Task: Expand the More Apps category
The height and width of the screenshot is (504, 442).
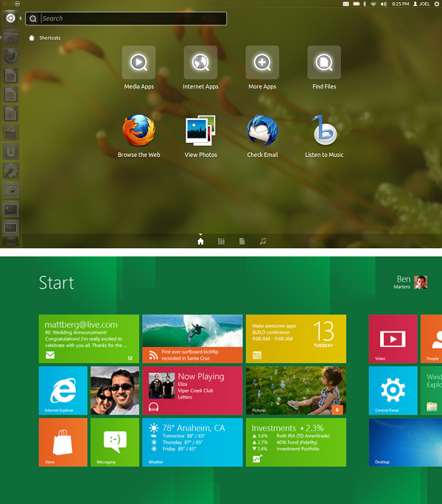Action: coord(262,63)
